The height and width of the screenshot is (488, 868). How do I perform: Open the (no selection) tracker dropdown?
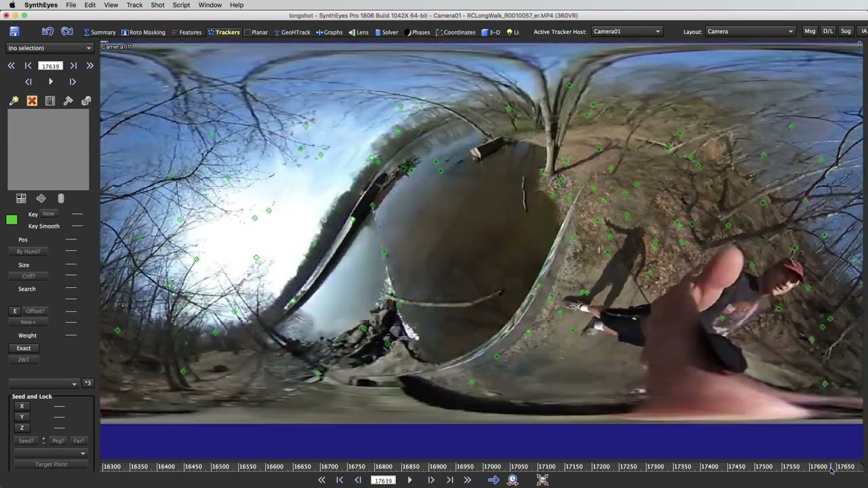coord(50,48)
